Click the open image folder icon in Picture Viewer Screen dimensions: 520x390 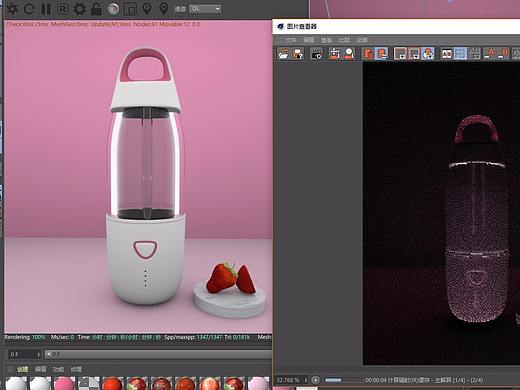[284, 54]
